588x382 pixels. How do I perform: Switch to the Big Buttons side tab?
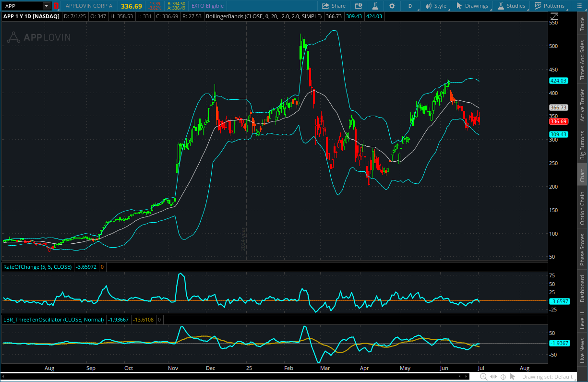click(x=582, y=145)
